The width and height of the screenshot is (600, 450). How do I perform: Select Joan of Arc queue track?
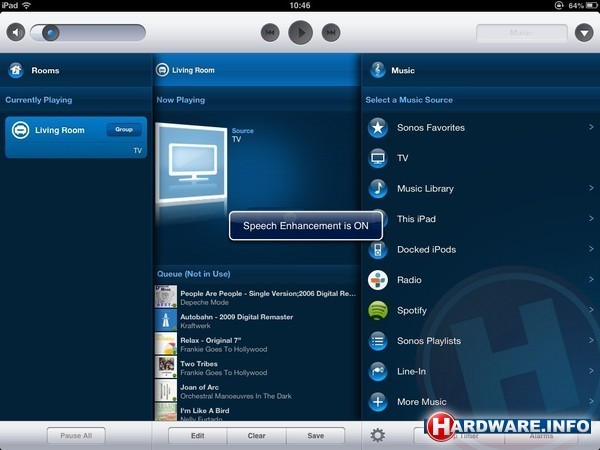256,390
